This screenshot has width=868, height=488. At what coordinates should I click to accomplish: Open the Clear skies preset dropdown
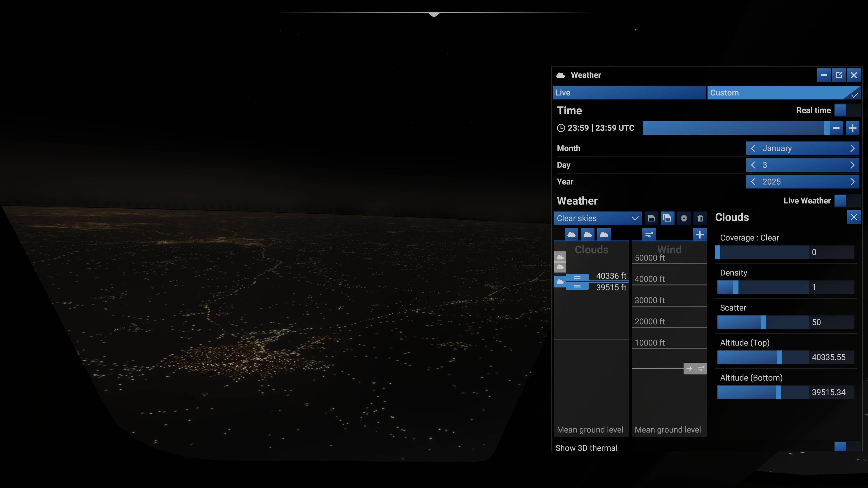point(597,218)
